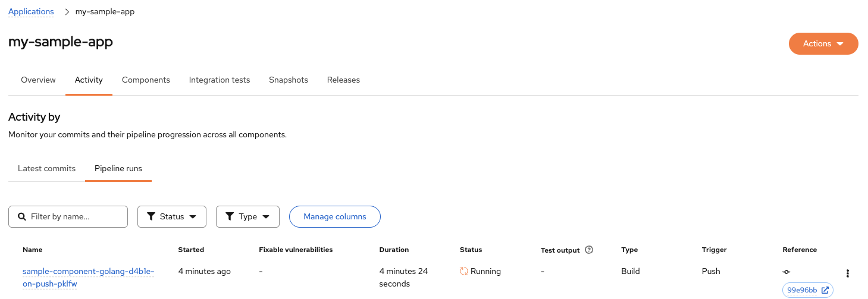Click the Started column header
868x299 pixels.
click(191, 250)
